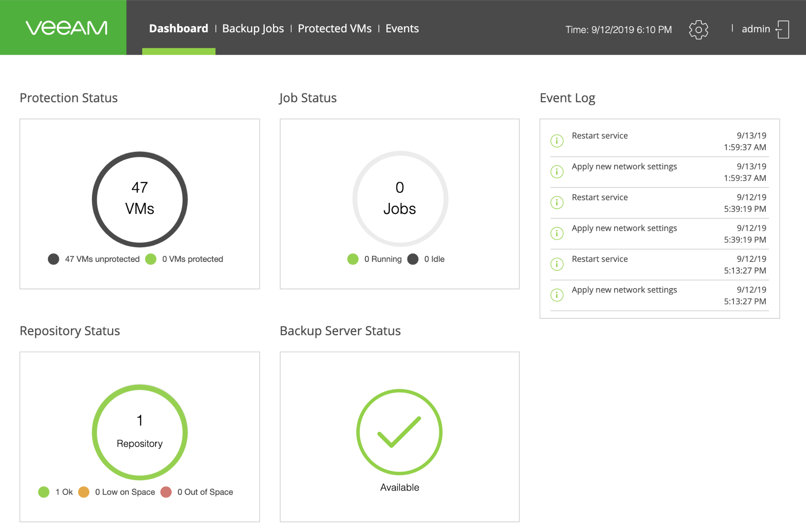Open the settings gear icon
This screenshot has height=532, width=806.
click(x=698, y=29)
